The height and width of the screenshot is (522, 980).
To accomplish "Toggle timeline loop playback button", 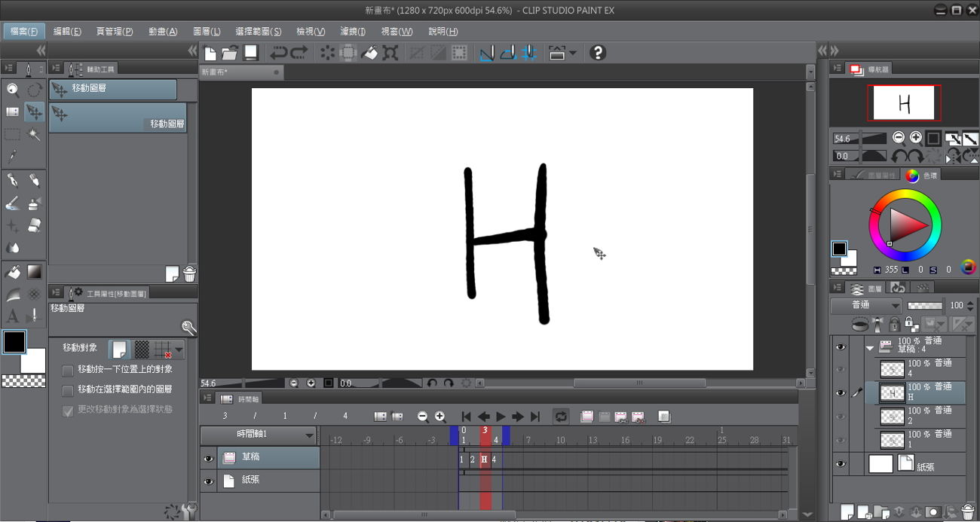I will 560,417.
